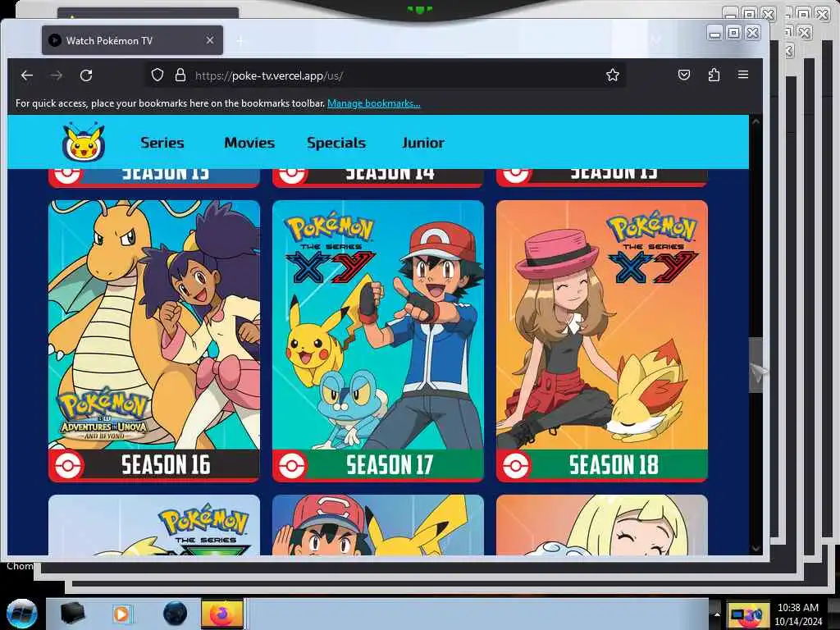Viewport: 840px width, 630px height.
Task: Click the Pokémon TV Pikachu logo
Action: [x=84, y=142]
